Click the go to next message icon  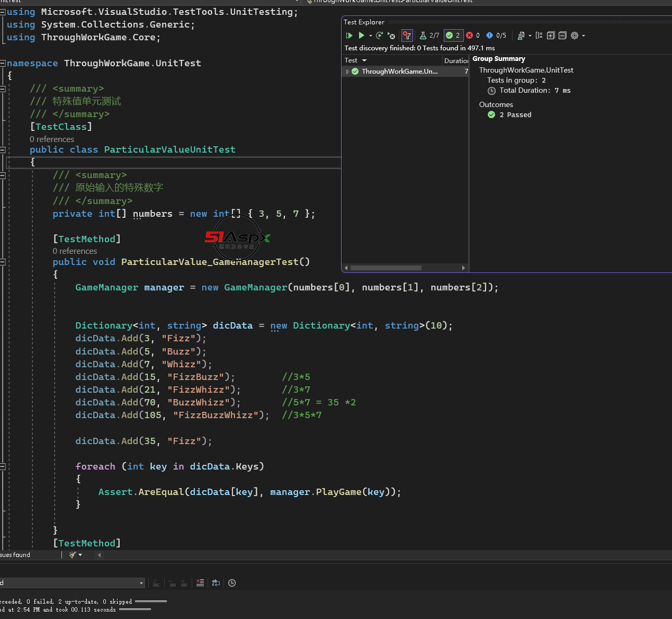pos(184,583)
